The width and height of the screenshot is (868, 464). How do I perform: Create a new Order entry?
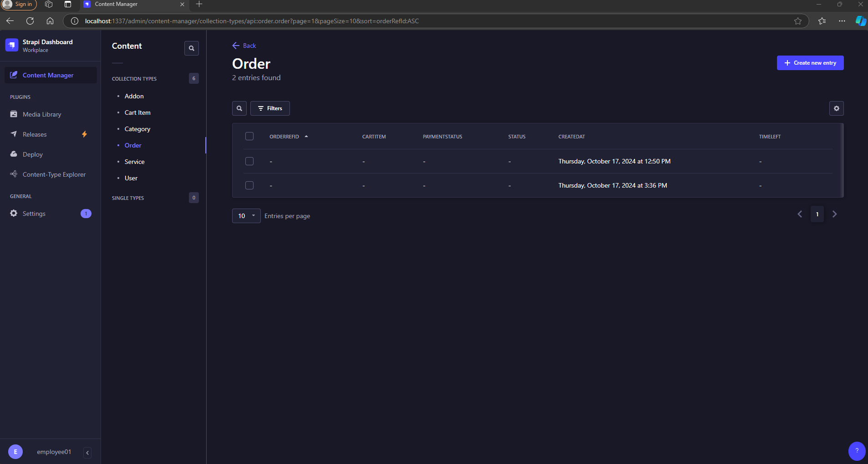[810, 62]
